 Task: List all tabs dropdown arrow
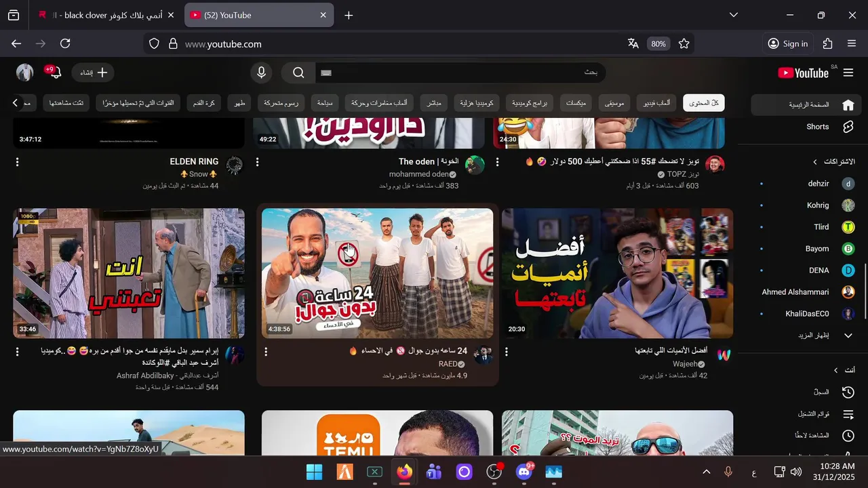[x=733, y=15]
